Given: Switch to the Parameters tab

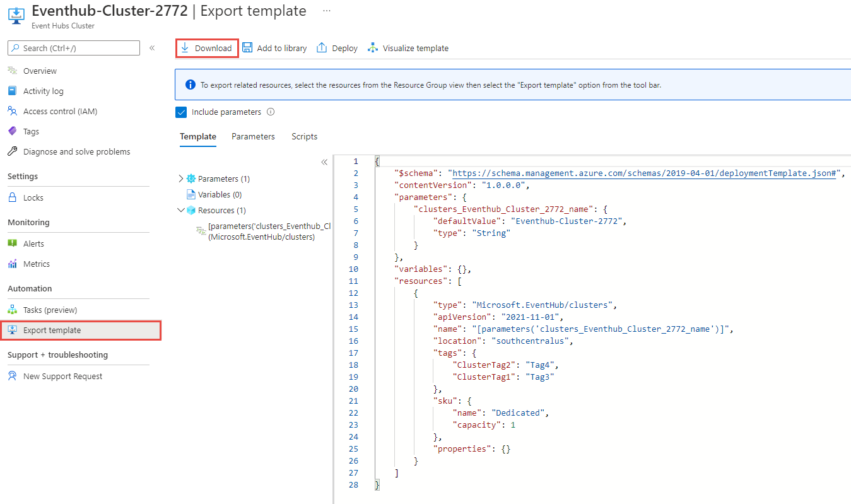Looking at the screenshot, I should 253,136.
